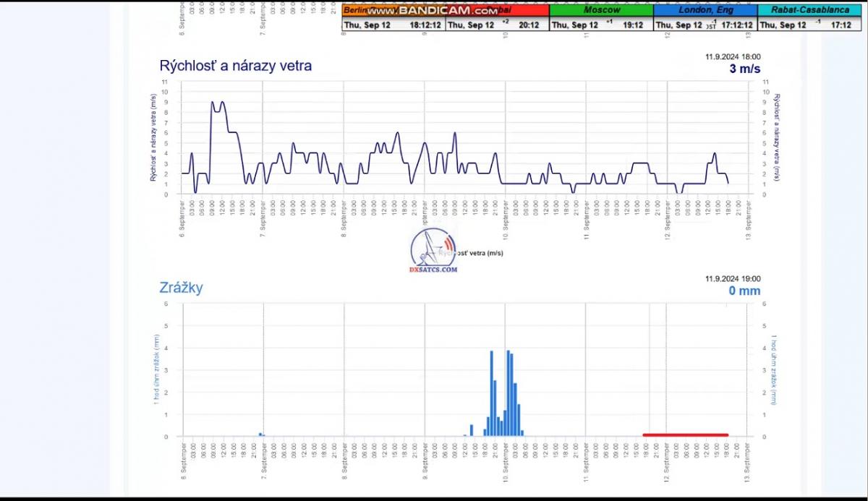The width and height of the screenshot is (868, 501).
Task: Click the red line on precipitation chart
Action: (x=685, y=434)
